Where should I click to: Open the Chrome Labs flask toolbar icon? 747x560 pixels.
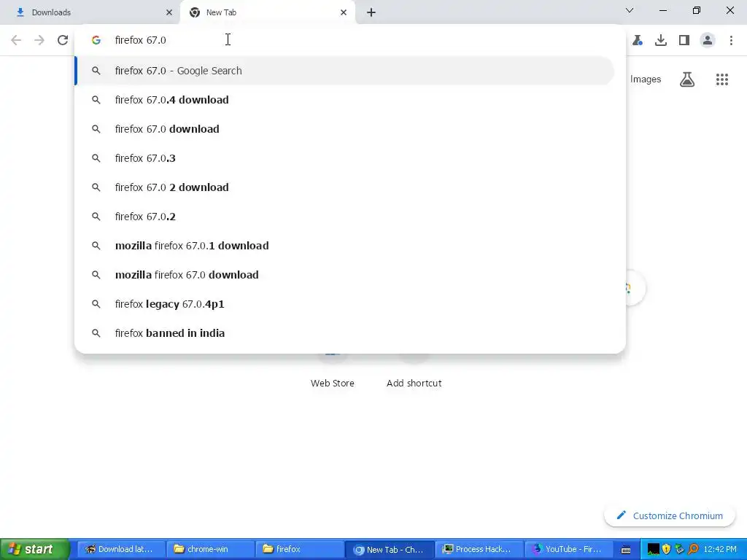coord(638,40)
